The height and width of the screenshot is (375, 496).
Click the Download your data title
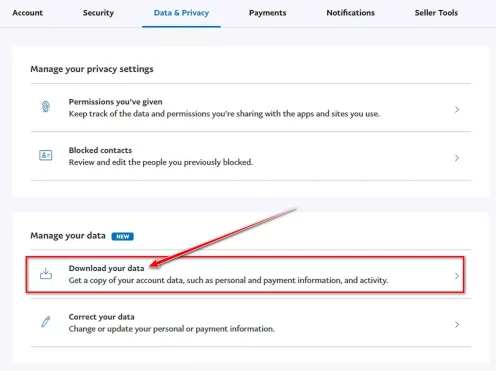(107, 268)
